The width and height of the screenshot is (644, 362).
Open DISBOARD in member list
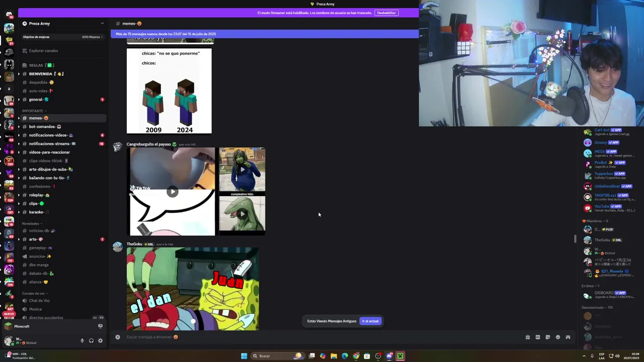tap(609, 295)
